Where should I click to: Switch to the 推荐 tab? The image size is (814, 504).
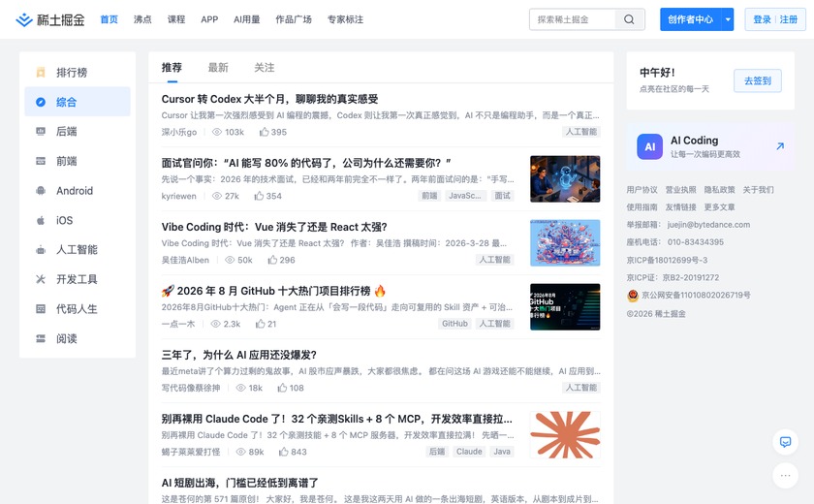click(172, 68)
